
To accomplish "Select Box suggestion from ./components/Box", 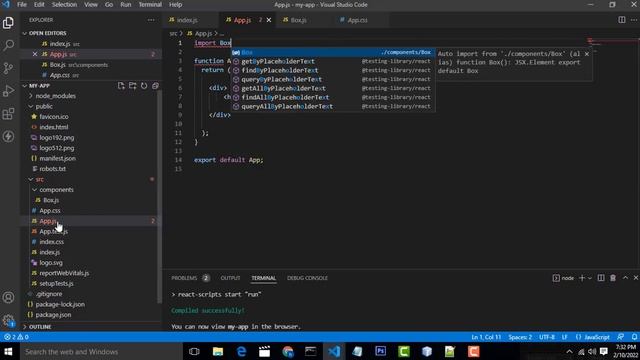I will click(x=333, y=52).
